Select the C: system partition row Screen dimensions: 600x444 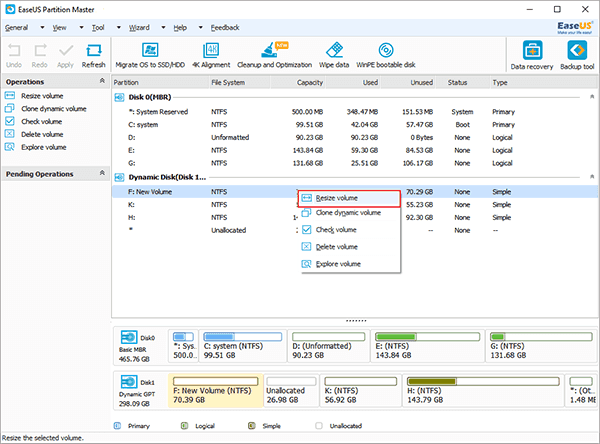point(355,125)
